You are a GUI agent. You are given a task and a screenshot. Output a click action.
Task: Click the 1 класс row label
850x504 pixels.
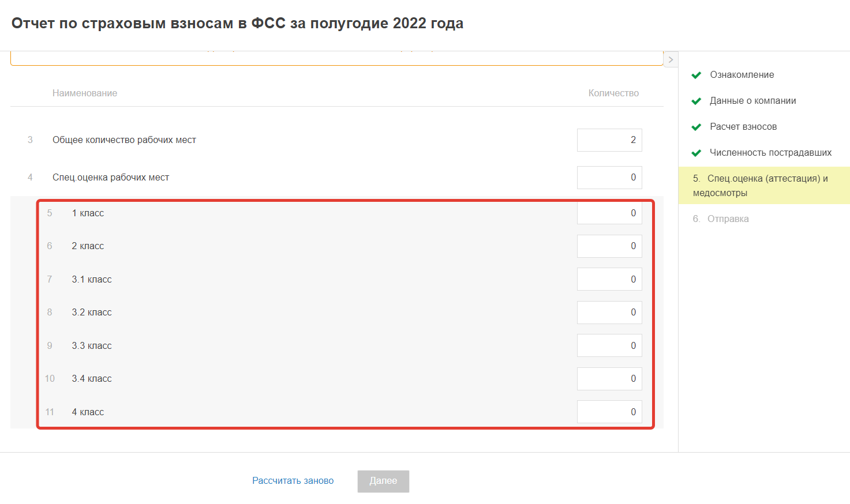click(88, 213)
